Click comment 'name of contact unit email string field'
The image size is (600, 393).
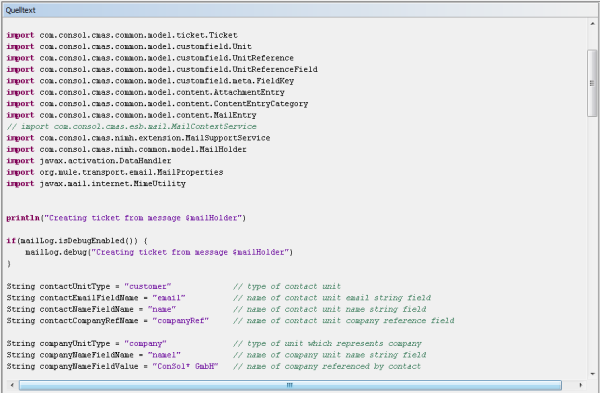coord(332,298)
